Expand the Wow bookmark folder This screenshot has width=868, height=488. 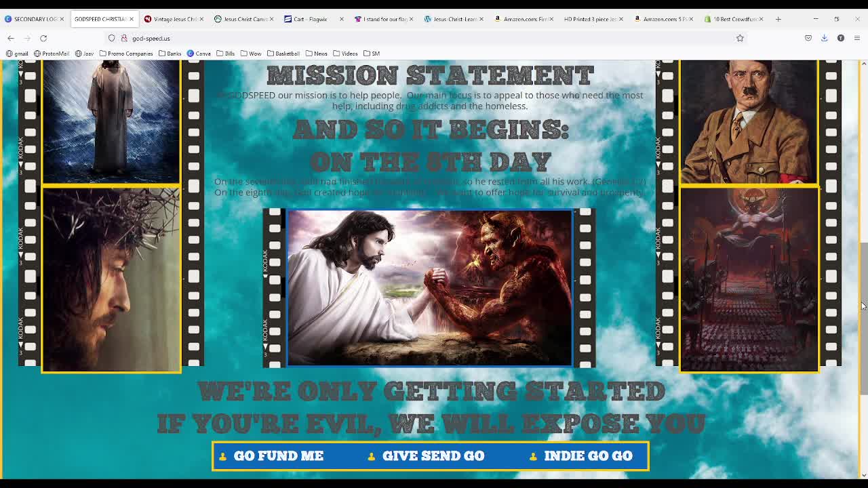pos(251,54)
